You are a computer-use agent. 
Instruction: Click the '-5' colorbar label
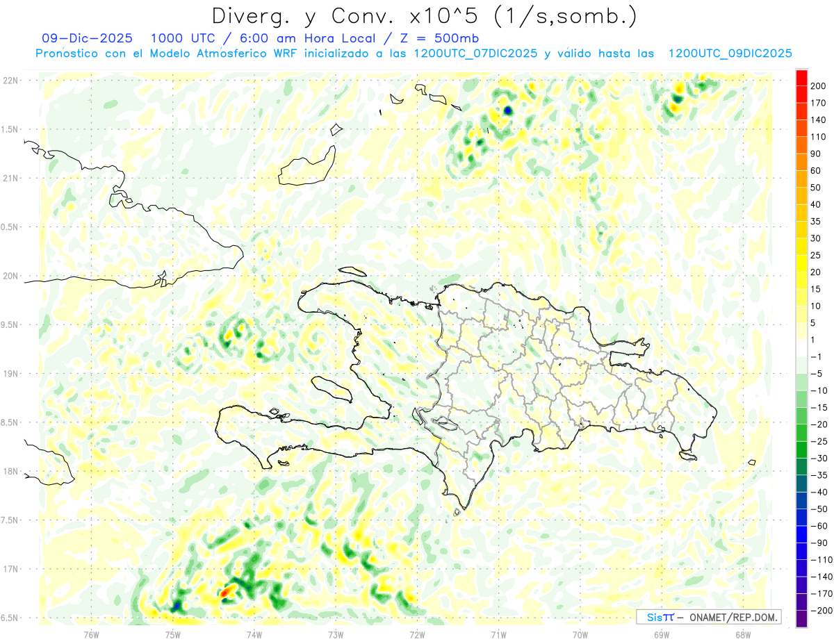click(x=818, y=374)
